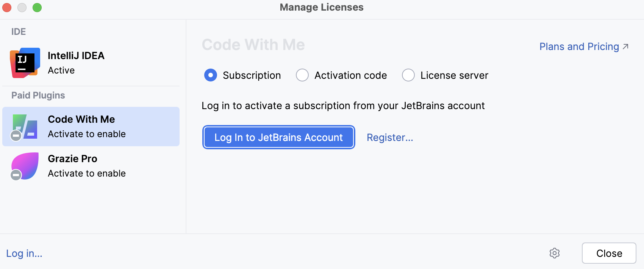The width and height of the screenshot is (644, 269).
Task: Click the Register... link
Action: coord(390,138)
